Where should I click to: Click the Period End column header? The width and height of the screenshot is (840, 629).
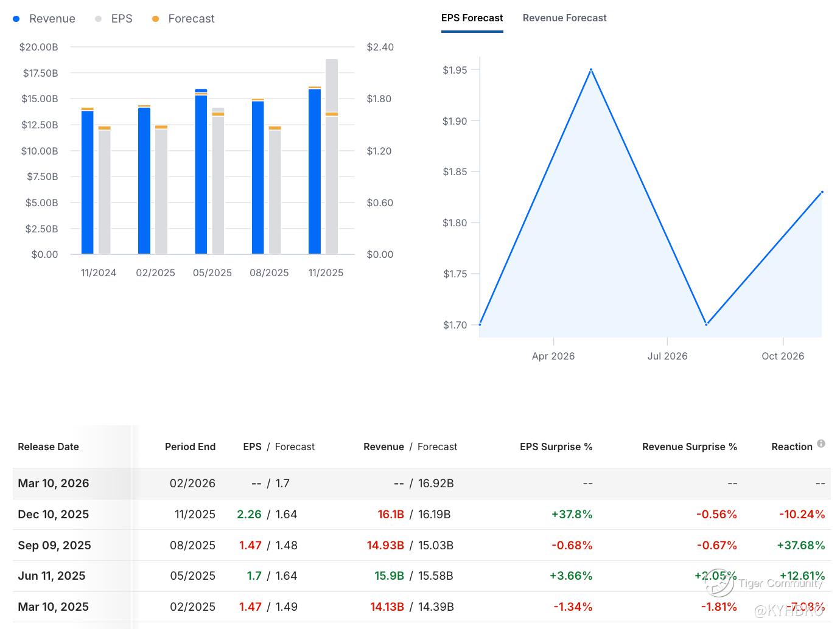tap(190, 447)
